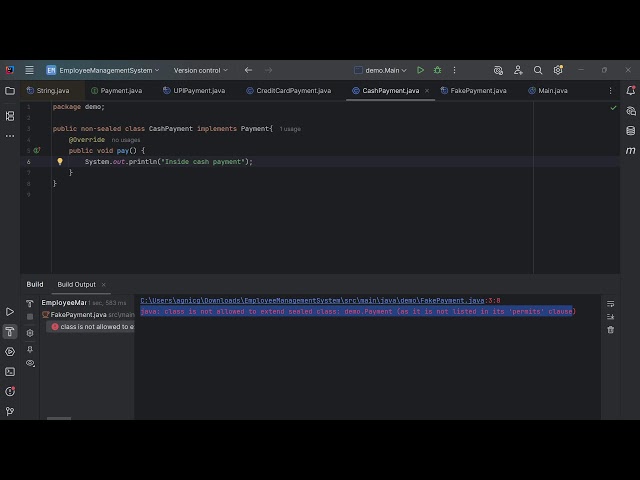Image resolution: width=640 pixels, height=480 pixels.
Task: Open the EmployeeManagementSystem project dropdown
Action: click(102, 70)
